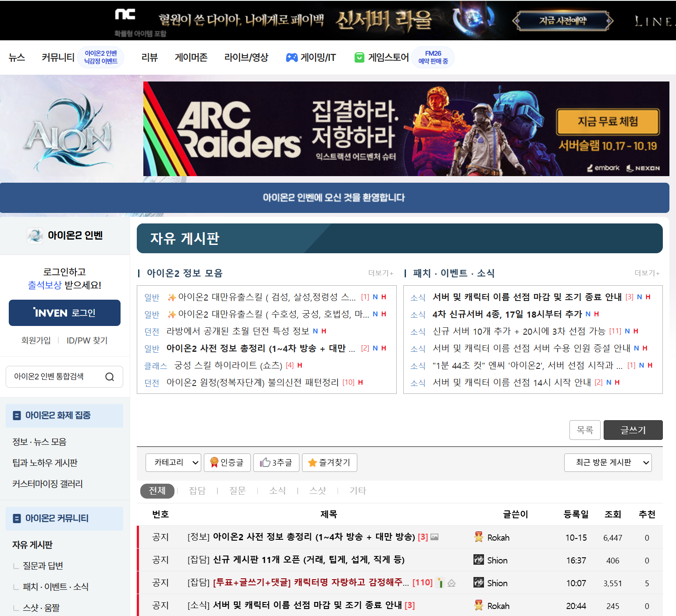
Task: Select the 질문 filter tab
Action: 238,491
